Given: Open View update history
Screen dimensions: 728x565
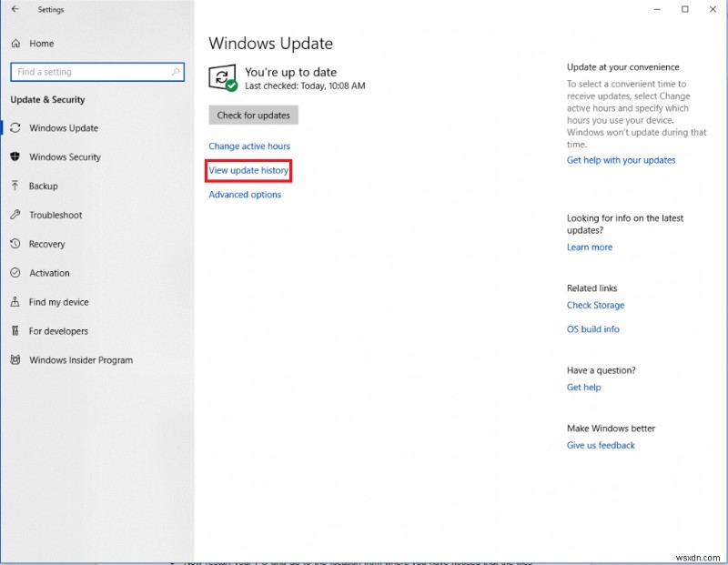Looking at the screenshot, I should [248, 170].
